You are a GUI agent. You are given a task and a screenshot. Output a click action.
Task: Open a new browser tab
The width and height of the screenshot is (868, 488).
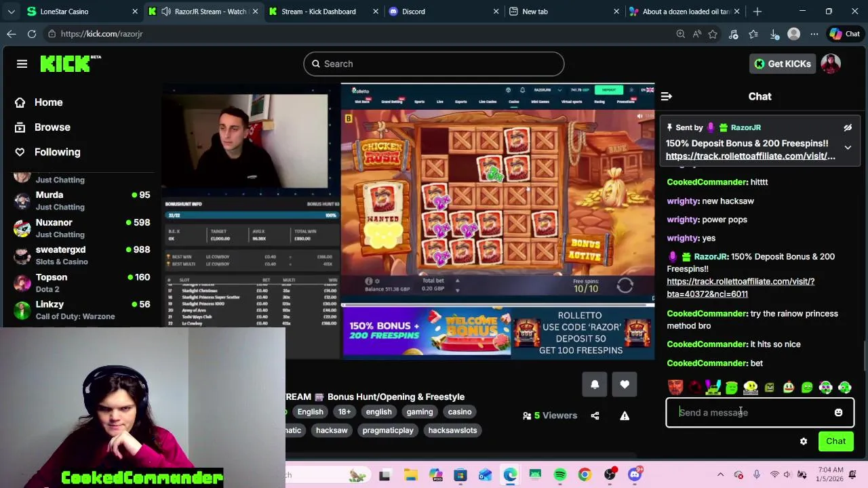(x=757, y=12)
